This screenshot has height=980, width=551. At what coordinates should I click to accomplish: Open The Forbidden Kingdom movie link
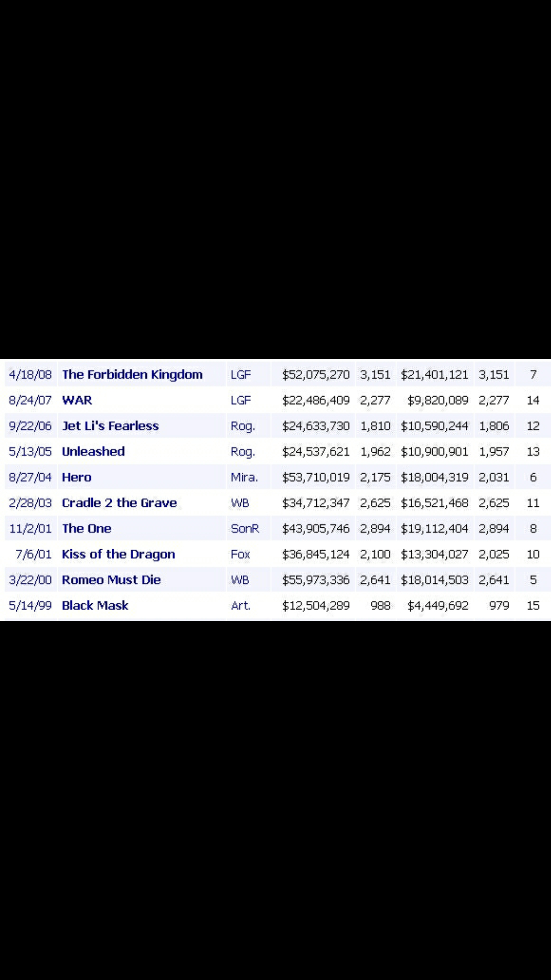coord(132,375)
